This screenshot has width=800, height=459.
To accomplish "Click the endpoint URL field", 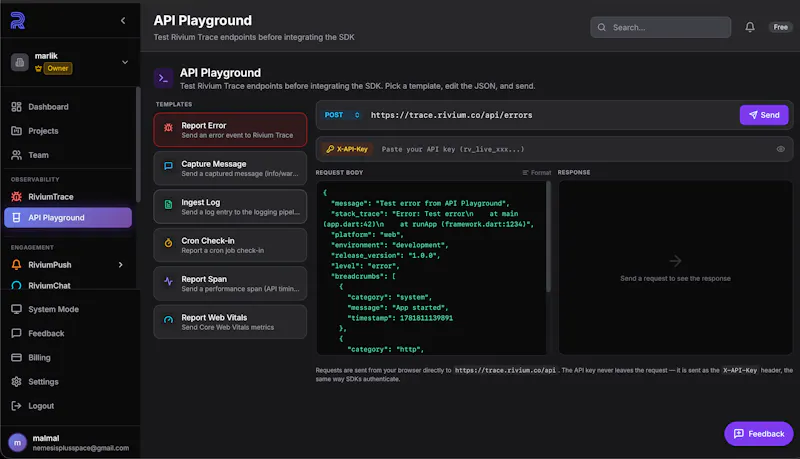I will 551,115.
